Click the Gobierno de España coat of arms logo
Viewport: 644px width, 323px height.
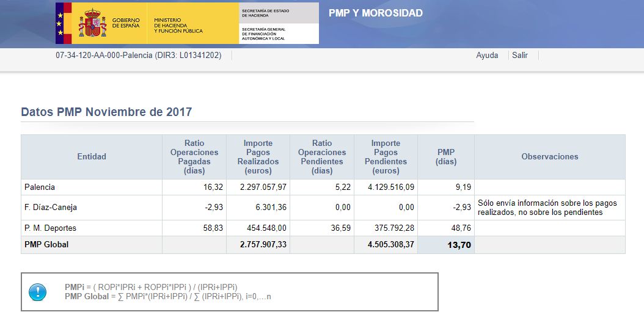pyautogui.click(x=92, y=23)
